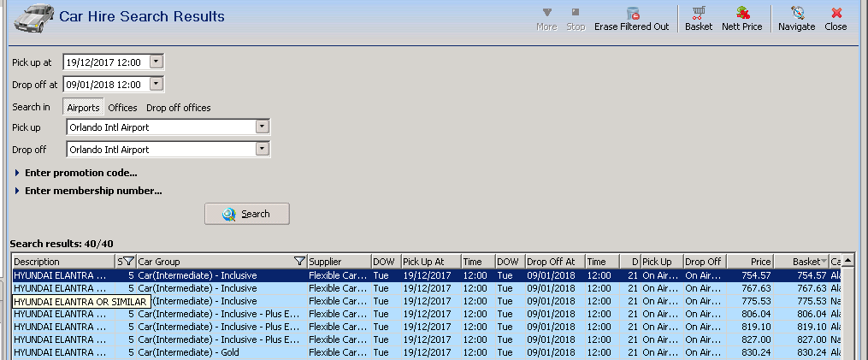This screenshot has width=868, height=360.
Task: Sort by Drop Off At column header
Action: (x=555, y=262)
